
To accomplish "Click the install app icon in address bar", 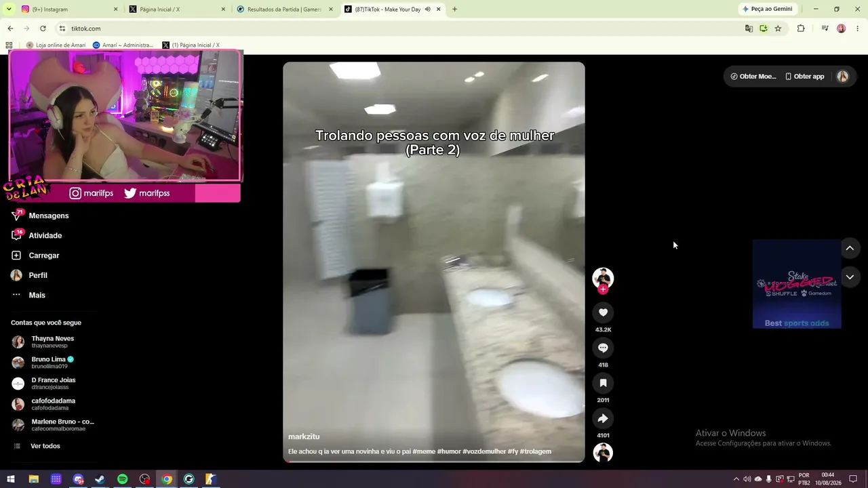I will click(x=764, y=28).
